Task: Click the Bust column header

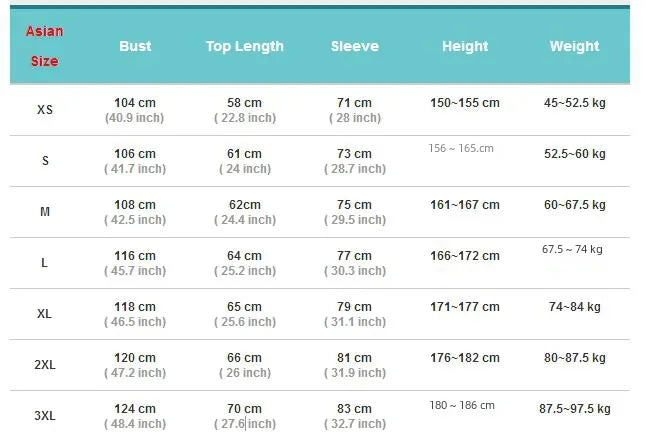Action: [135, 46]
